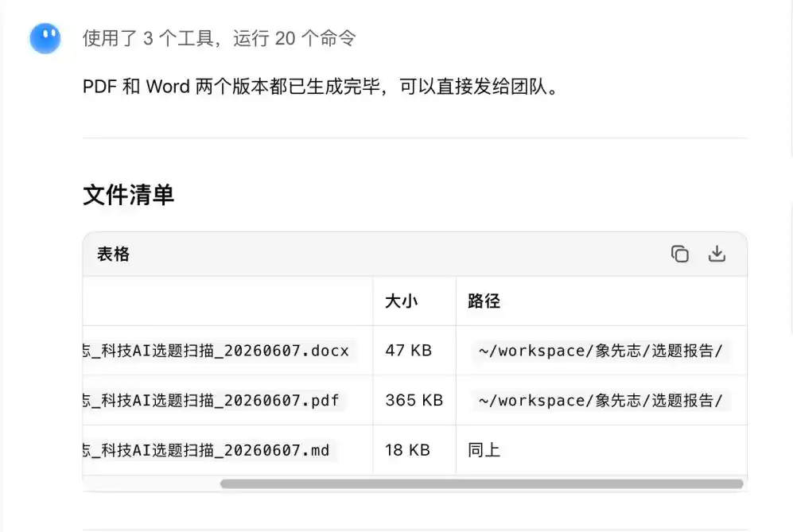Click the 文件清单 heading
This screenshot has width=793, height=532.
pos(129,195)
